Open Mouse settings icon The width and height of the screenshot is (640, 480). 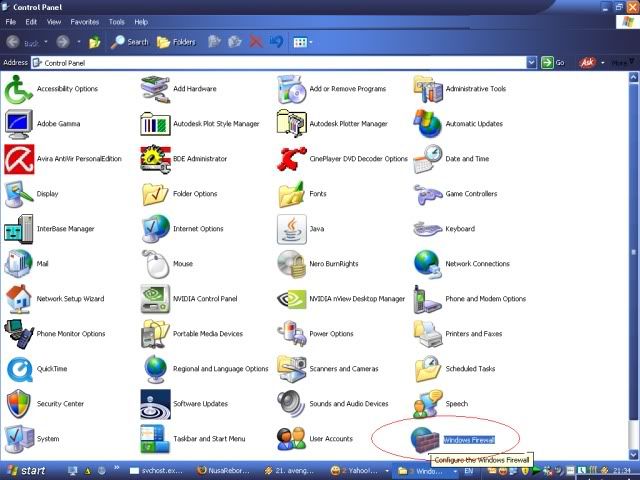[155, 264]
